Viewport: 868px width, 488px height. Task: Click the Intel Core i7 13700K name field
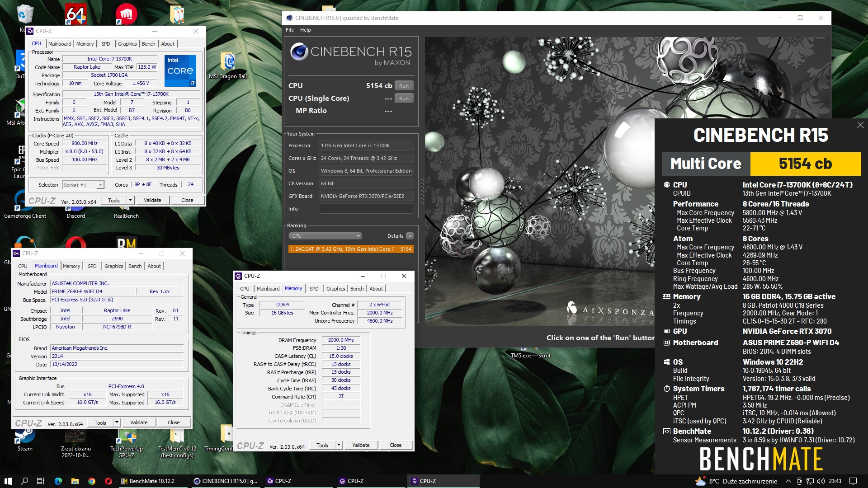pos(109,59)
